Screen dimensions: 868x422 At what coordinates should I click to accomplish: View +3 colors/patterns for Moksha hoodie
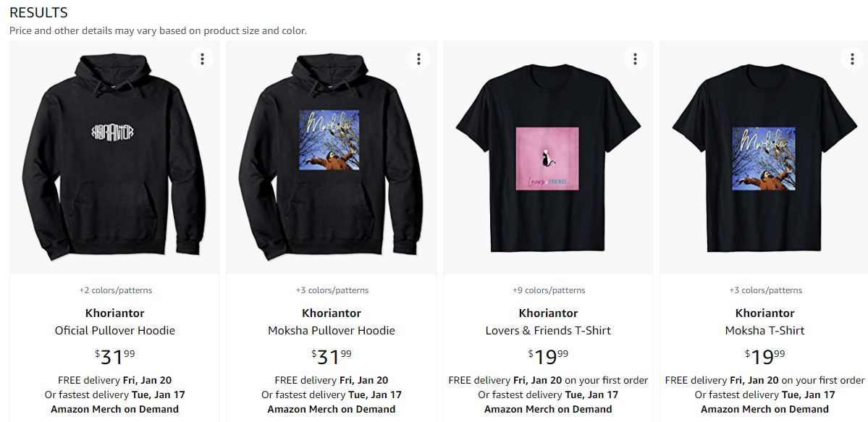coord(332,290)
